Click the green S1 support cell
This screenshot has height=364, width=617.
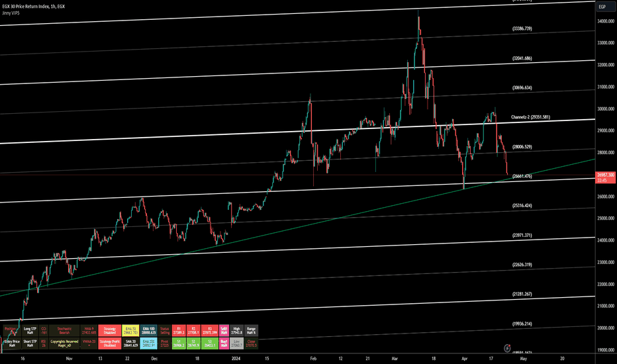click(x=179, y=343)
